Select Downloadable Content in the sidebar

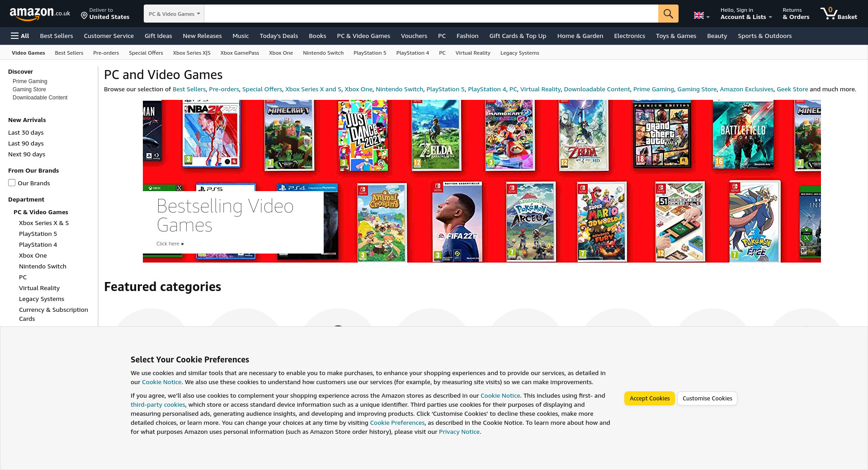[x=40, y=98]
